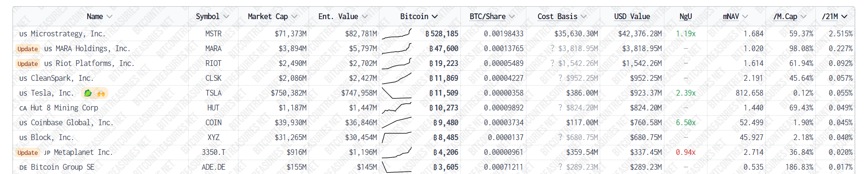Click the ₿528,185 bitcoin holdings value
Image resolution: width=868 pixels, height=174 pixels.
click(442, 33)
